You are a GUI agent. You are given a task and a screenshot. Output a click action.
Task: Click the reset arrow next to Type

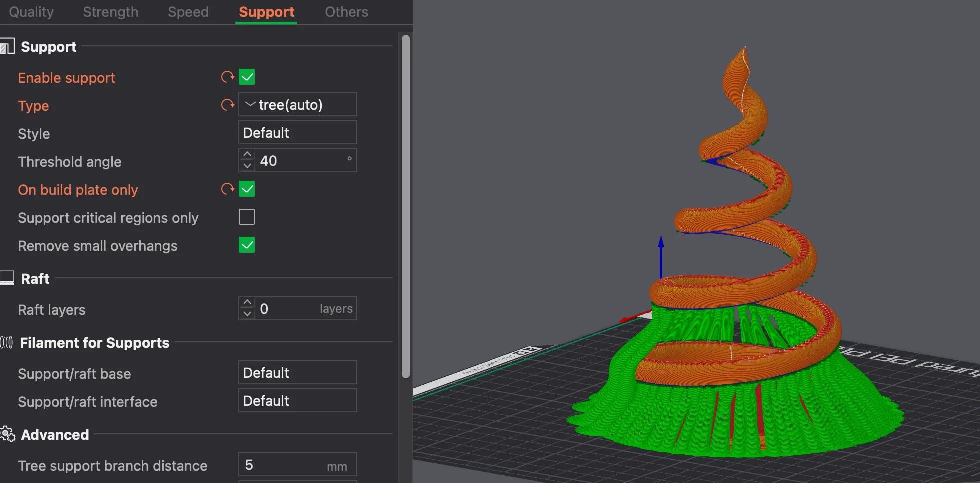[228, 105]
